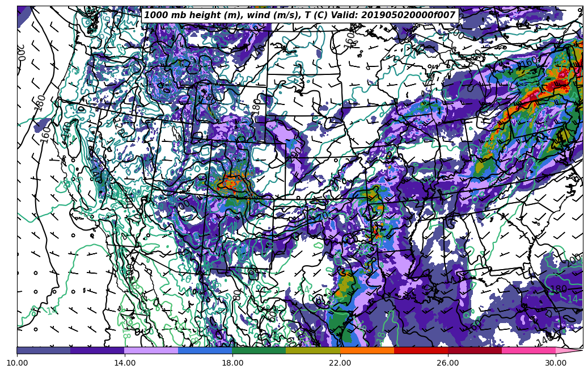
Task: Click the 30.00 colorbar tick label
Action: [556, 362]
